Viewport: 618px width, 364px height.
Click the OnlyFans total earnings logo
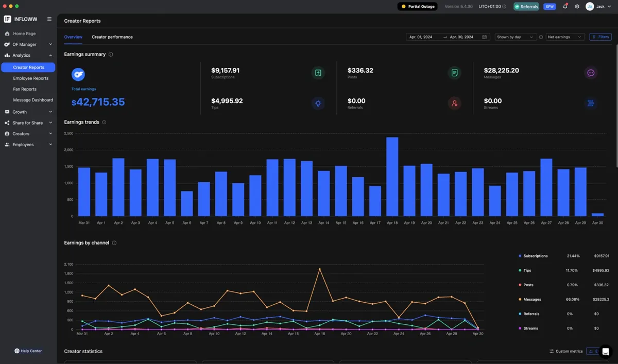click(78, 74)
